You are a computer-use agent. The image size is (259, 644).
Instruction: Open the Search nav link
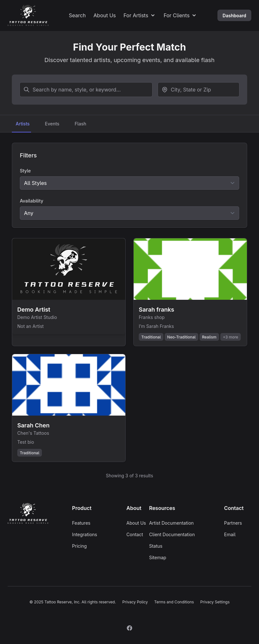[77, 15]
